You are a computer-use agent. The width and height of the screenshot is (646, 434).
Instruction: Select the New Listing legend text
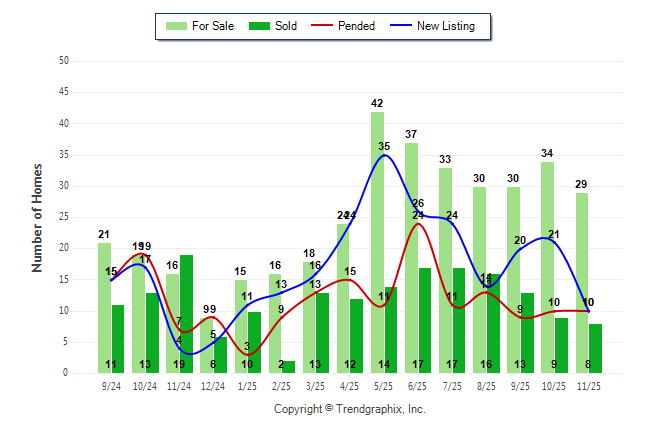click(x=445, y=26)
